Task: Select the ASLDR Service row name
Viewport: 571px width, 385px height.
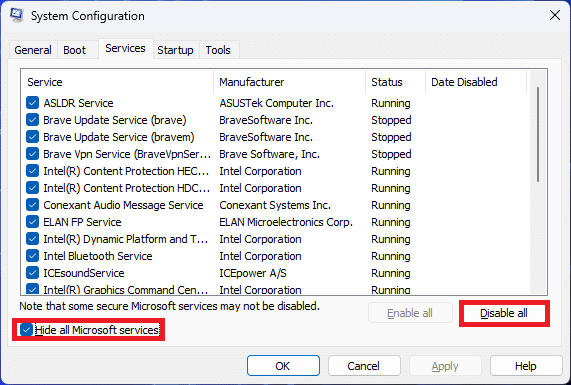Action: point(78,103)
